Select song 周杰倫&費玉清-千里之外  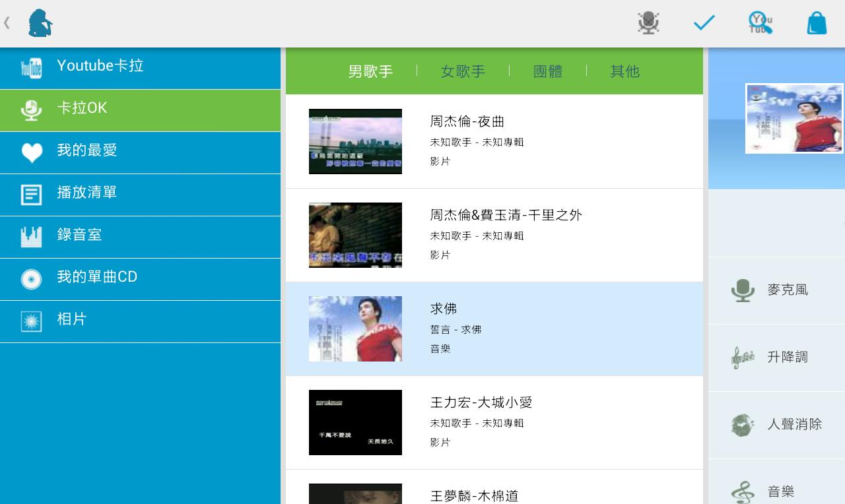[x=494, y=235]
